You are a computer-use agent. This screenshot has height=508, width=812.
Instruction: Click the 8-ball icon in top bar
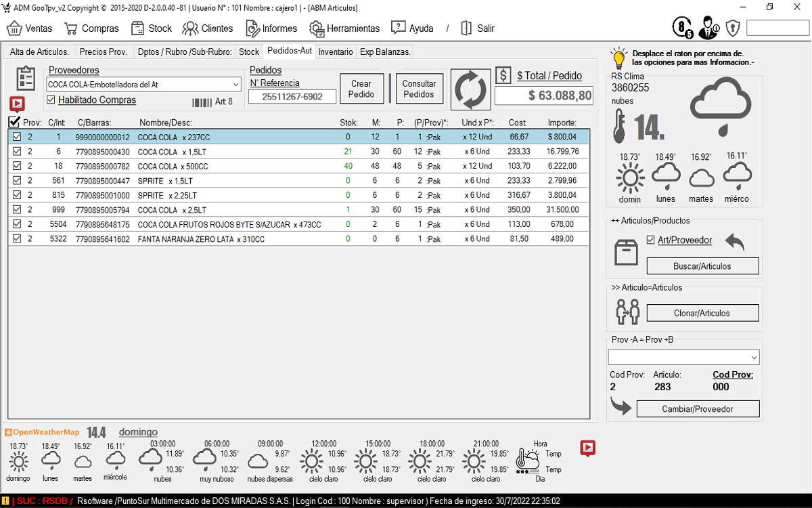click(x=682, y=27)
